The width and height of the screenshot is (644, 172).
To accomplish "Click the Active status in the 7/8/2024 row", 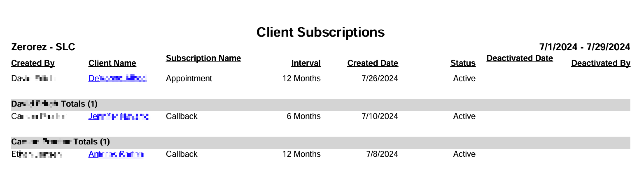I will click(464, 154).
